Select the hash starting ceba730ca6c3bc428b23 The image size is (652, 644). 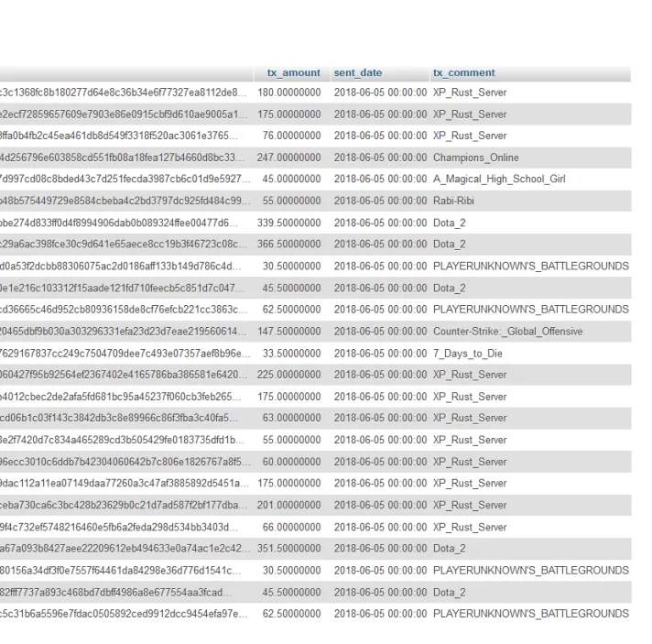coord(124,505)
